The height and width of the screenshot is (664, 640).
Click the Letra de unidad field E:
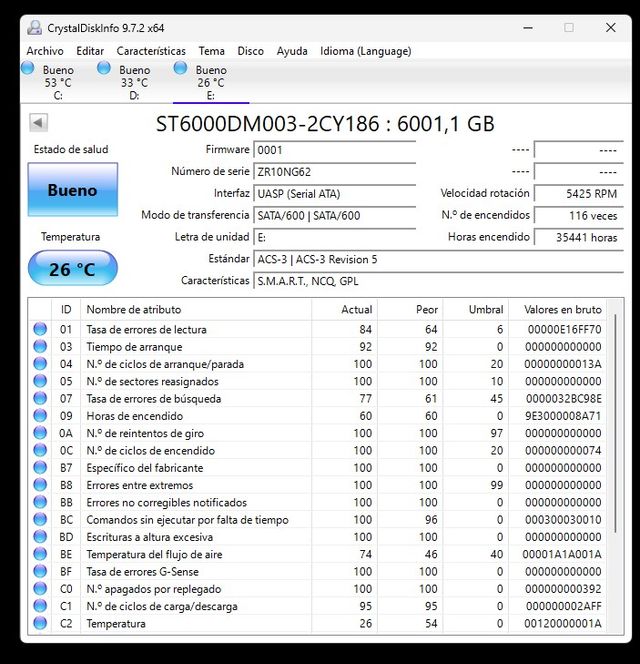[x=335, y=238]
